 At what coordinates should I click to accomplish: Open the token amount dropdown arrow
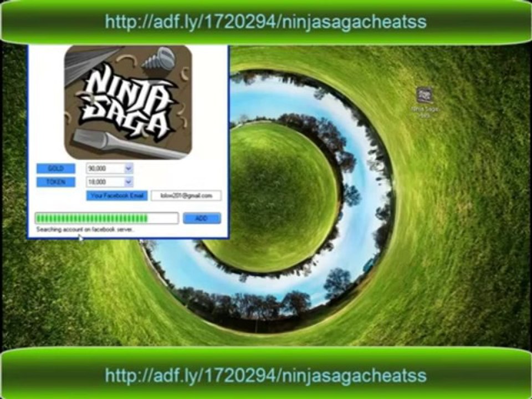(129, 182)
